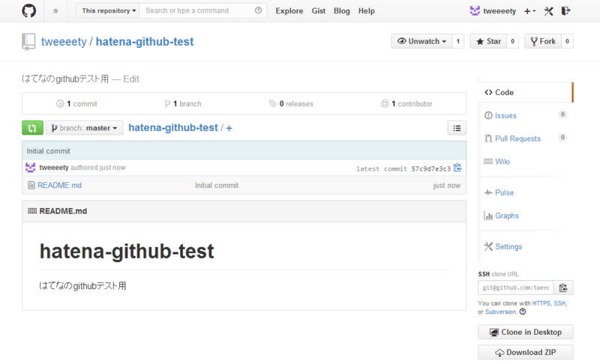Image resolution: width=600 pixels, height=364 pixels.
Task: Add a new file with plus link
Action: click(229, 128)
